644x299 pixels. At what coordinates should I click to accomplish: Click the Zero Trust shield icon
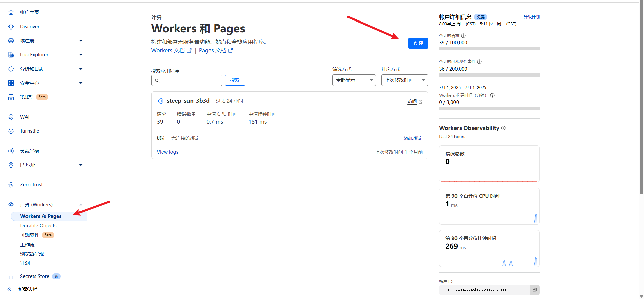(11, 185)
